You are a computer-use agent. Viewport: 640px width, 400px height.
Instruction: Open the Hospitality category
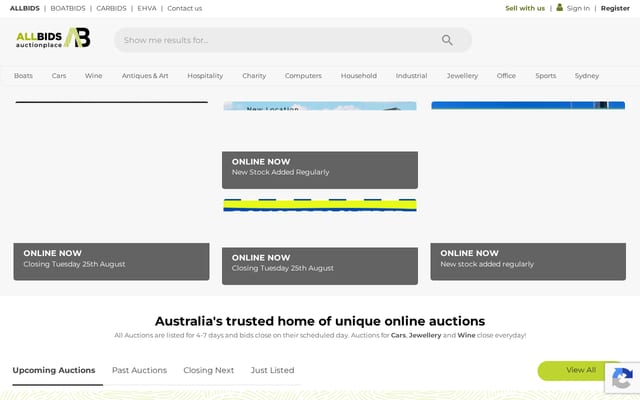[205, 76]
